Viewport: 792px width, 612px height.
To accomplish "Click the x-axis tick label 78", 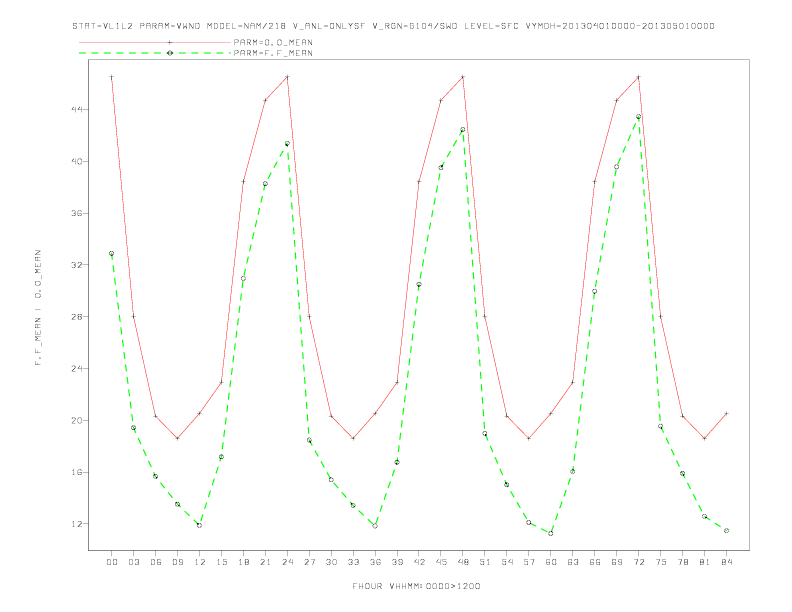I will click(683, 562).
